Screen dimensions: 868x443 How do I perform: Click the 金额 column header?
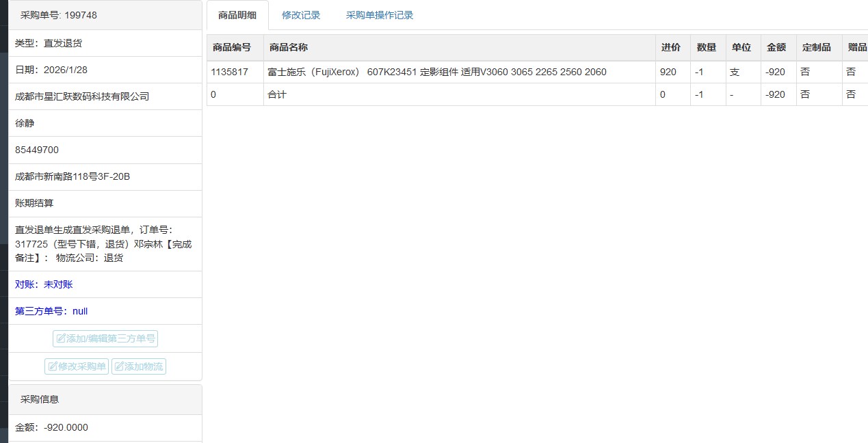pos(776,47)
